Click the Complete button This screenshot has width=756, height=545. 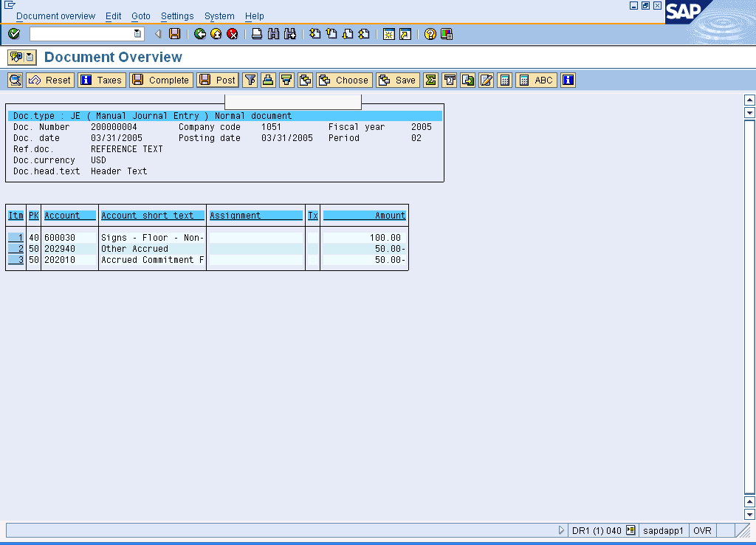tap(162, 80)
